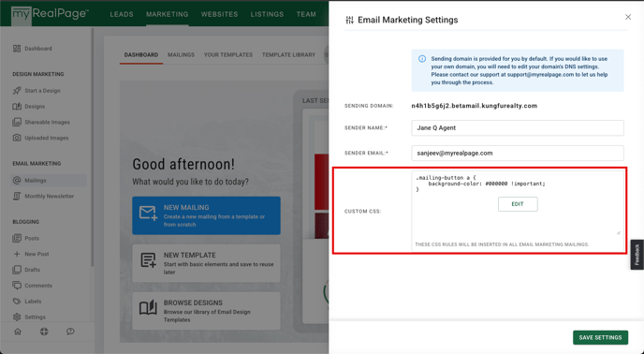Click the sidebar vertical scrollbar
The image size is (644, 354).
(93, 147)
